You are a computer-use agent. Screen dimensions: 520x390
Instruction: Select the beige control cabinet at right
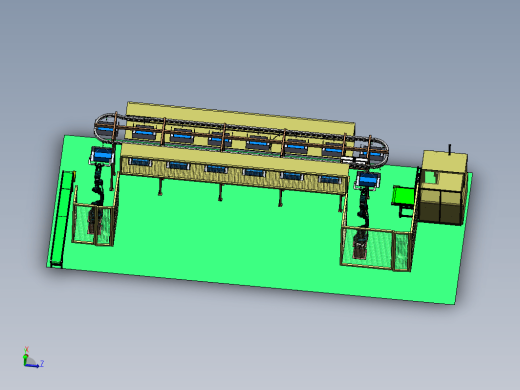[443, 188]
